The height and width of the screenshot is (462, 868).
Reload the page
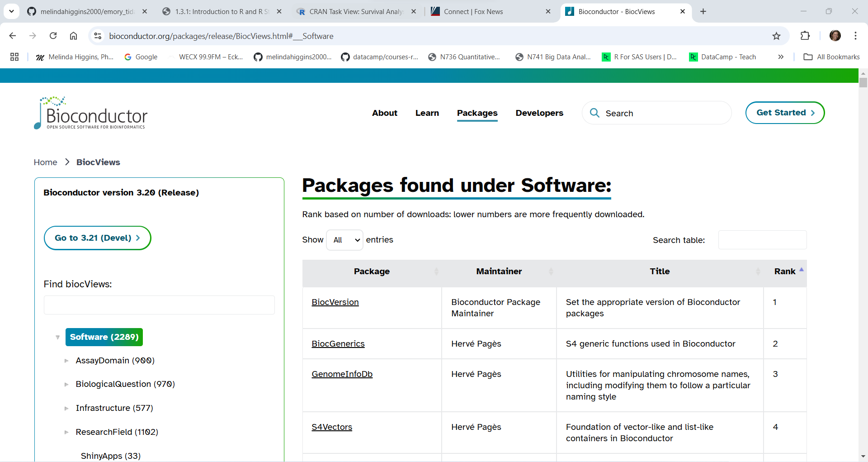[53, 36]
